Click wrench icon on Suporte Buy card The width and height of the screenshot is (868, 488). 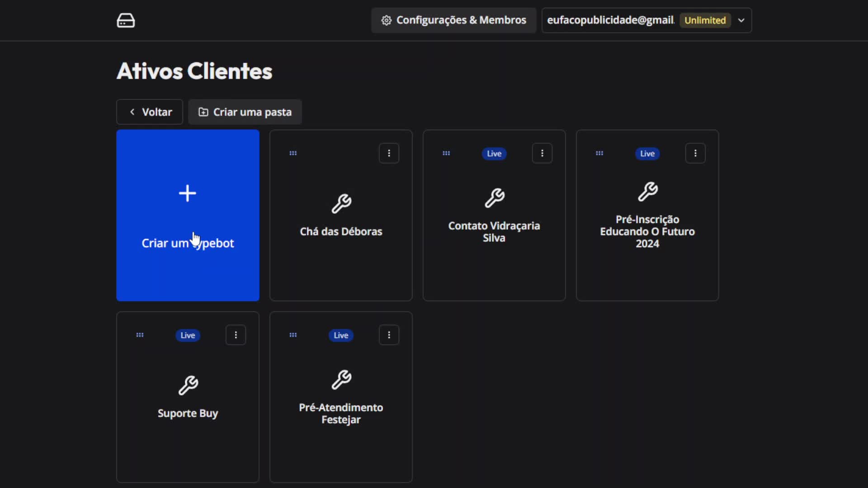click(x=188, y=385)
